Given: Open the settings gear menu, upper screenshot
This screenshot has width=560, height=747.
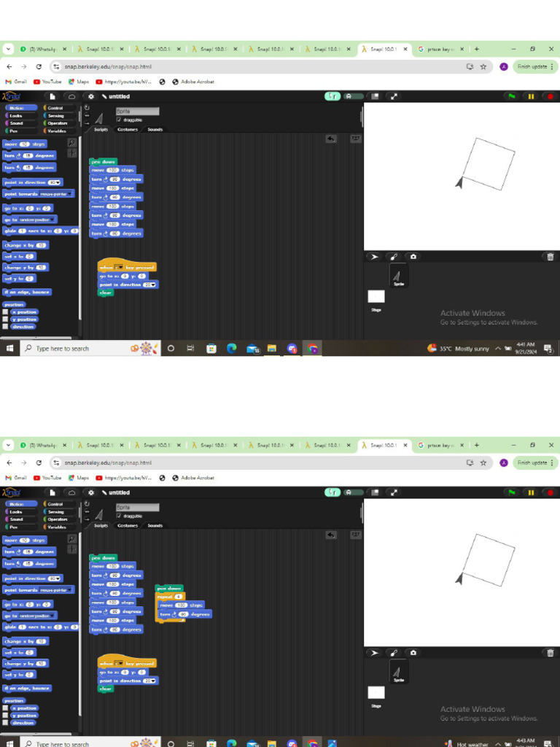Looking at the screenshot, I should (91, 96).
